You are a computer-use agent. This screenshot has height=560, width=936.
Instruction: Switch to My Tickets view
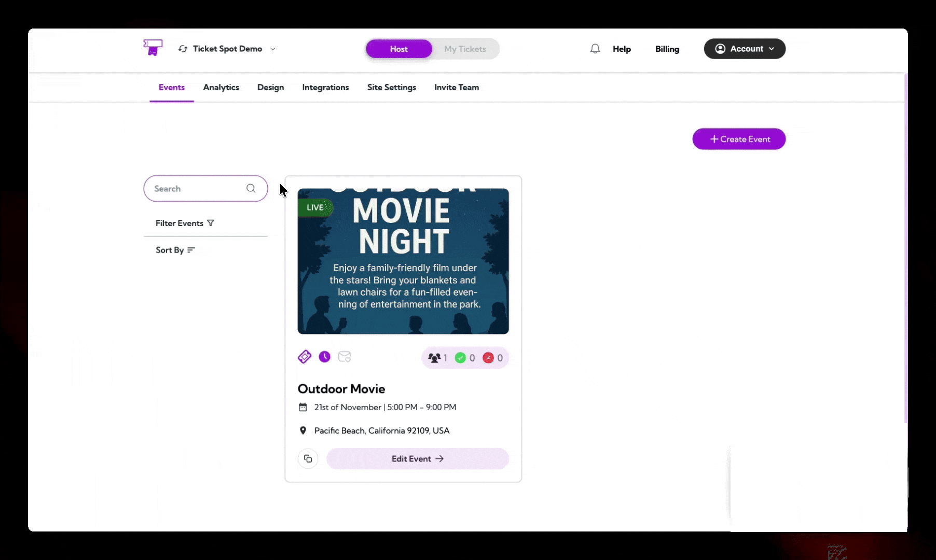465,49
